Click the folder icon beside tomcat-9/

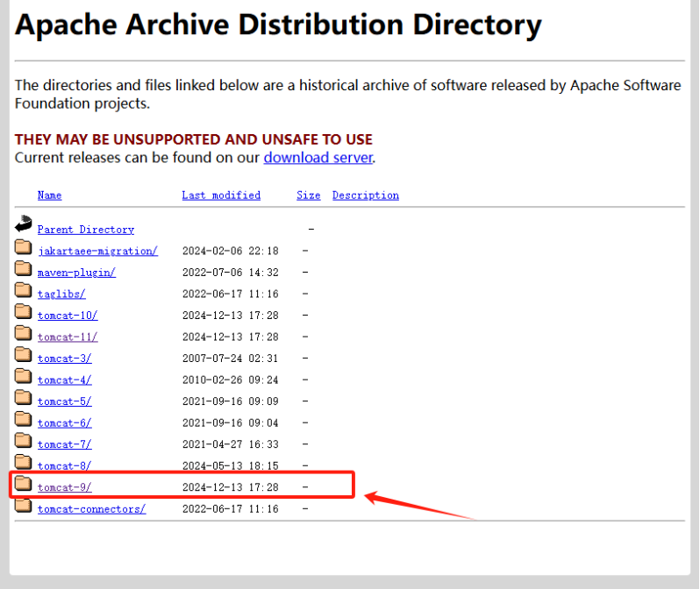[x=23, y=483]
